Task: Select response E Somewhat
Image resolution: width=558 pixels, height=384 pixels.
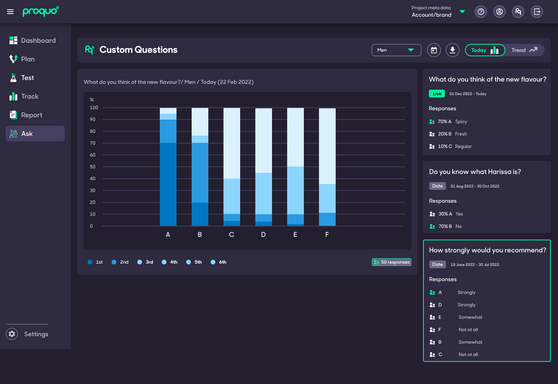Action: pos(456,317)
